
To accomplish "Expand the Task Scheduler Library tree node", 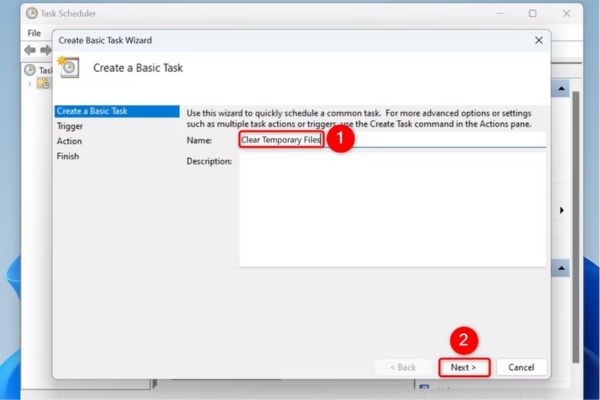I will point(29,83).
